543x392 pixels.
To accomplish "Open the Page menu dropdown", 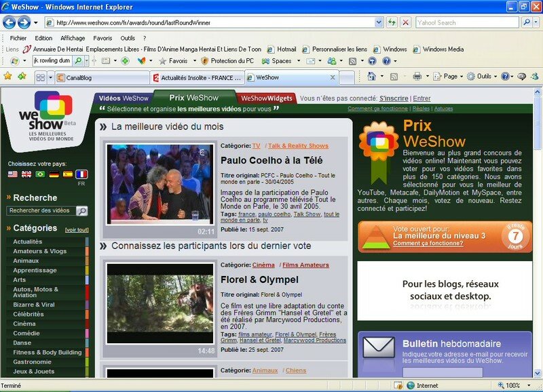I will 448,77.
